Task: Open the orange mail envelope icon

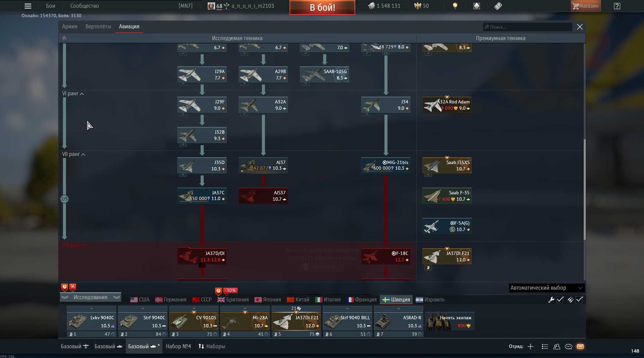Action: [580, 347]
